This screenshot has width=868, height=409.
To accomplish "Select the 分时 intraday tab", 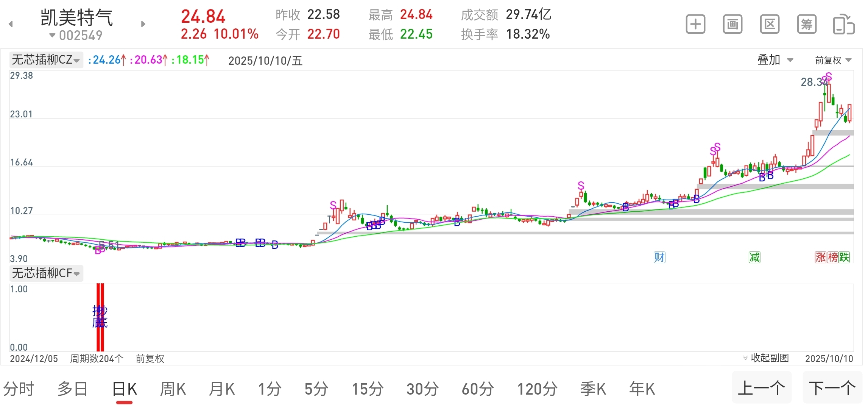I will (x=19, y=389).
